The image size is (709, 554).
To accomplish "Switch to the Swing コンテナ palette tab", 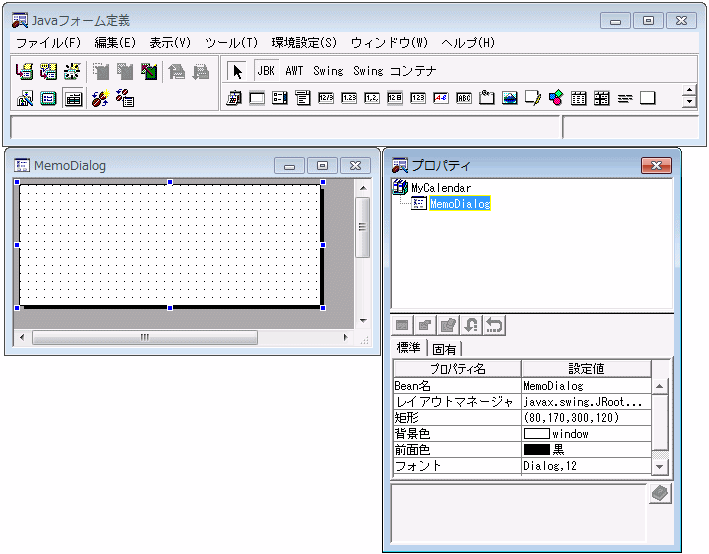I will coord(395,71).
